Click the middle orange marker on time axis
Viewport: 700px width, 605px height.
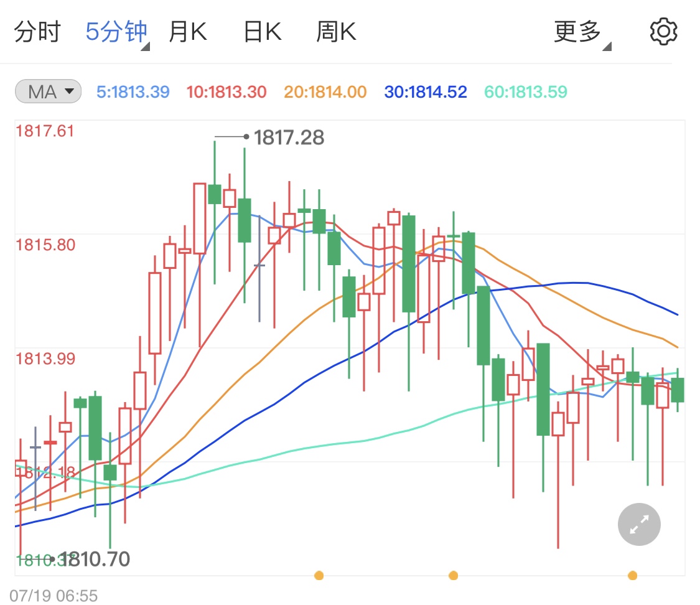point(453,575)
